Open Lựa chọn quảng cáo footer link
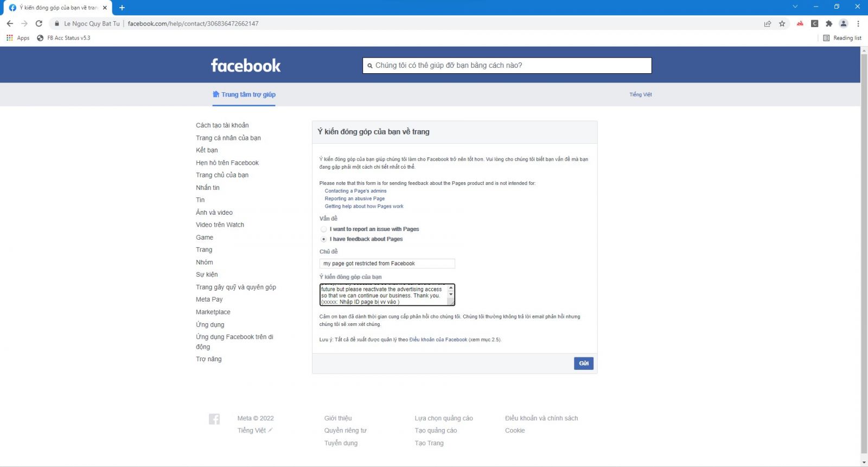The width and height of the screenshot is (868, 467). coord(444,418)
